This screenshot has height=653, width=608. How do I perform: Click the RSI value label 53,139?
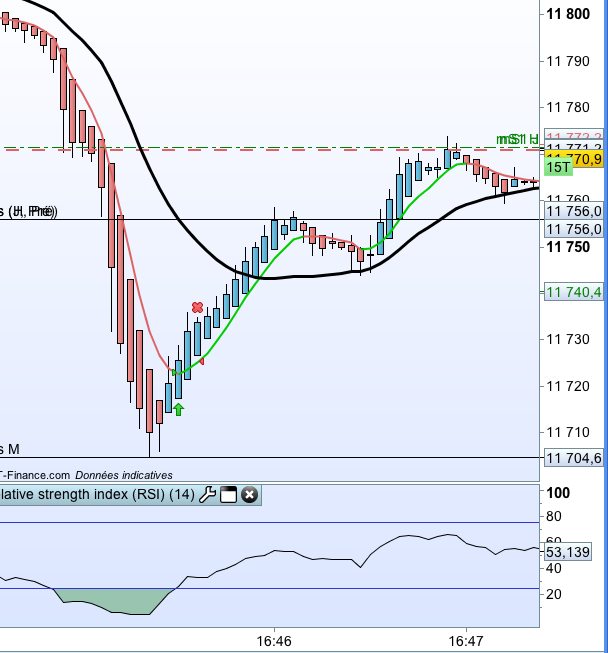(567, 552)
